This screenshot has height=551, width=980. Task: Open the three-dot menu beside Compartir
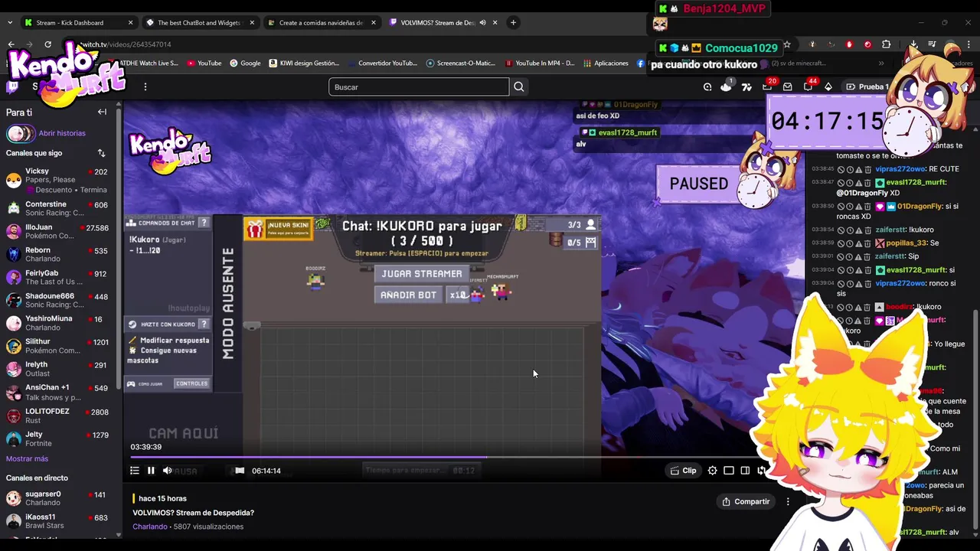[788, 501]
